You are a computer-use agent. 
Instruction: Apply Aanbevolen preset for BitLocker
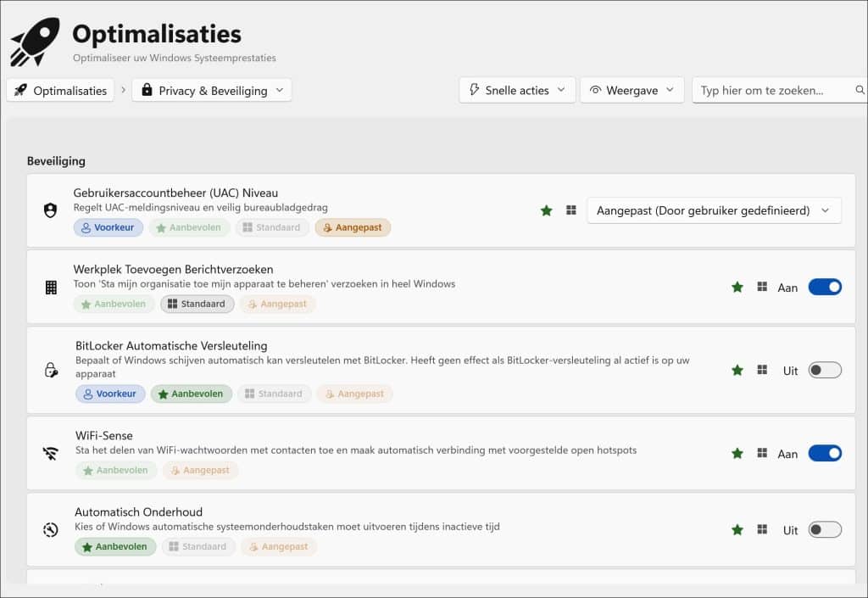click(x=191, y=394)
